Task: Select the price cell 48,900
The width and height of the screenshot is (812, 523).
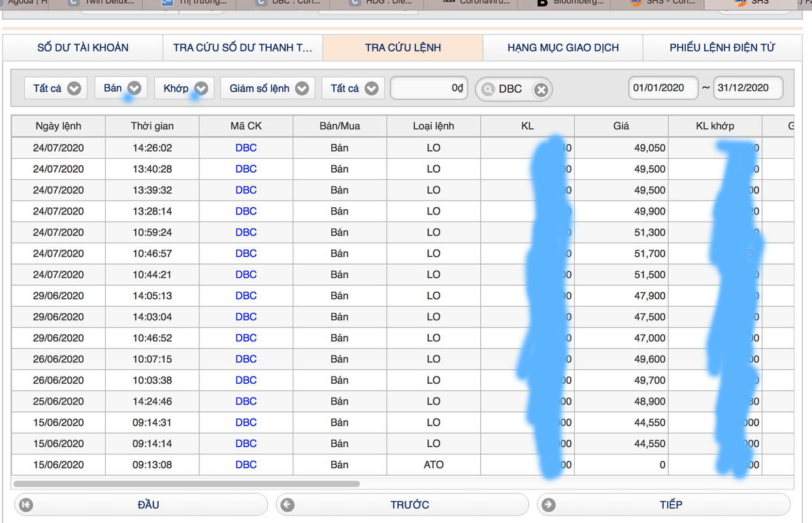Action: coord(621,401)
